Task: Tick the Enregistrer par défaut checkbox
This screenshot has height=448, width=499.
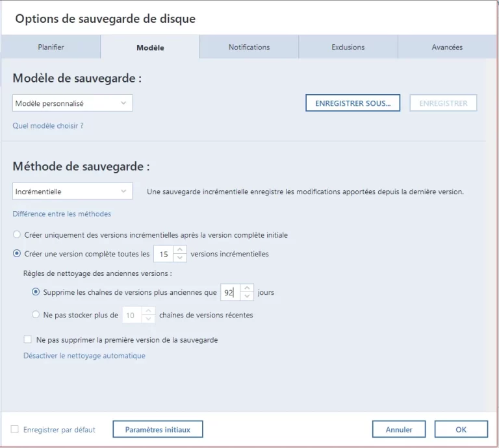Action: pyautogui.click(x=15, y=429)
